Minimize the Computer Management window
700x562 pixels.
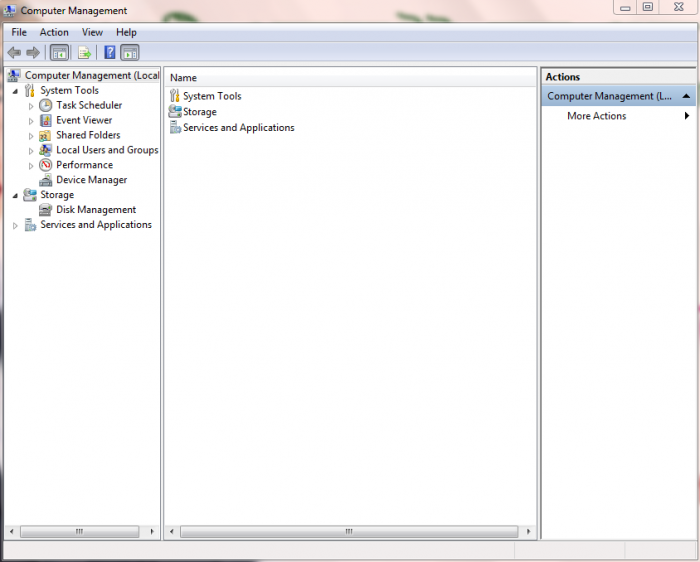click(x=625, y=7)
